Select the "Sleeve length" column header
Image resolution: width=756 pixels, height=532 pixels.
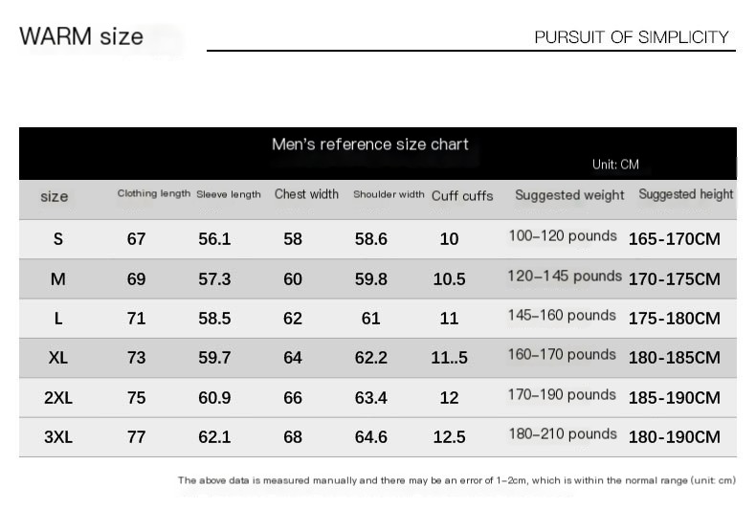(229, 194)
